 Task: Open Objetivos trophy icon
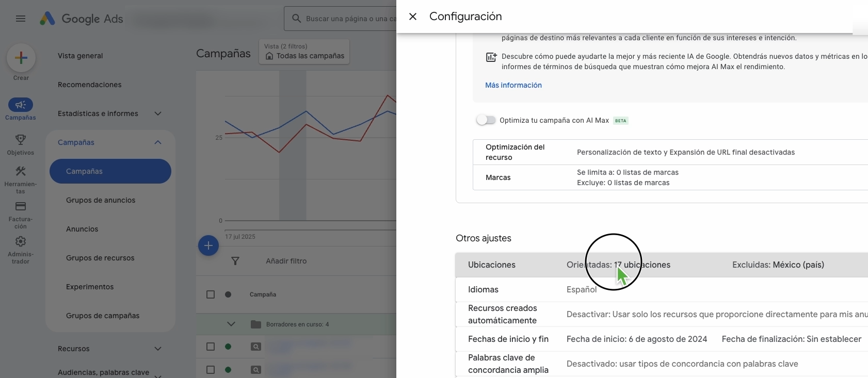(x=21, y=139)
